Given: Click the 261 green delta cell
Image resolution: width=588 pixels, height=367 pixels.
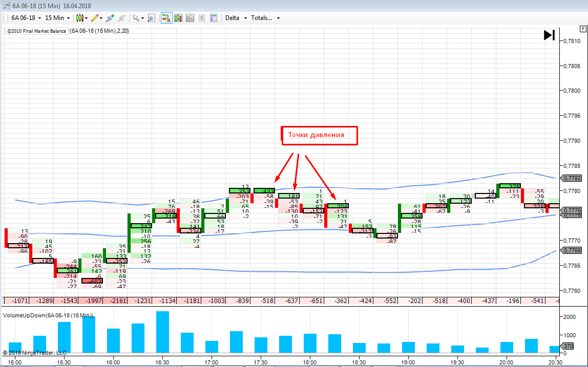Looking at the screenshot, I should (68, 271).
